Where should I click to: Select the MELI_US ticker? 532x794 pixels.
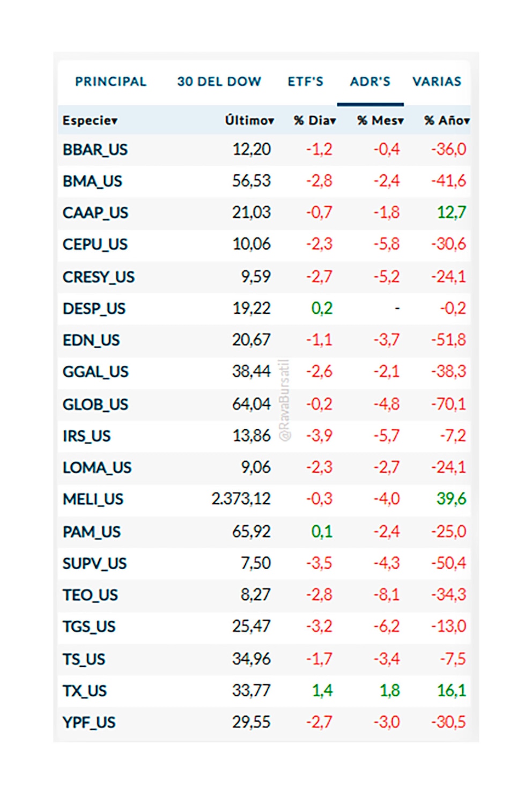[x=93, y=499]
